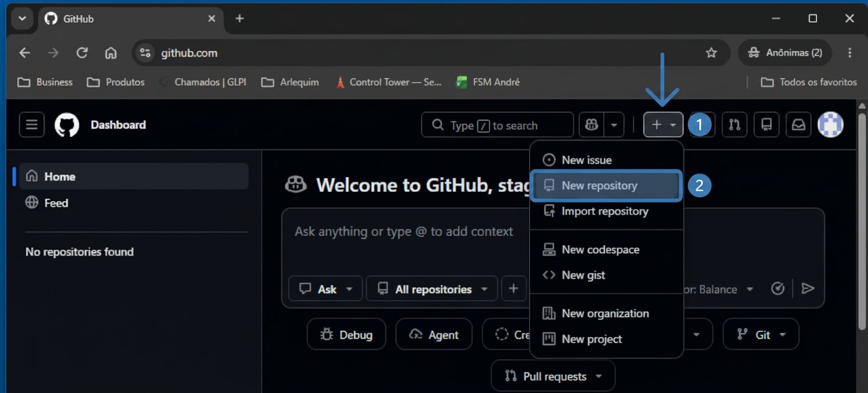This screenshot has height=393, width=868.
Task: Open the All repositories dropdown
Action: point(432,289)
